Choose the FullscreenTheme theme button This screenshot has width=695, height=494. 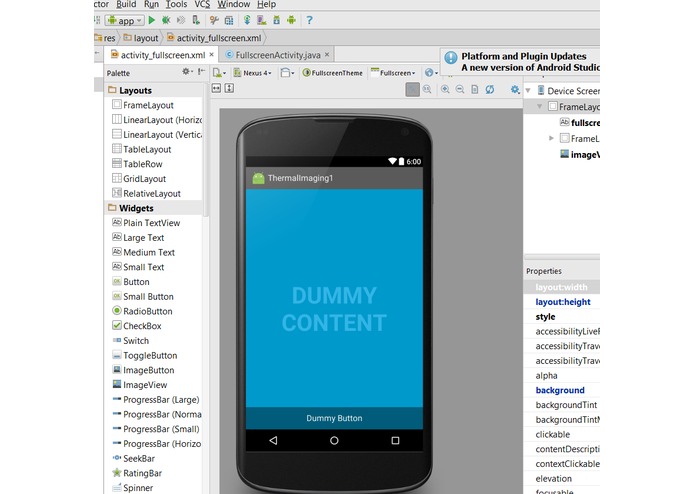pos(332,73)
